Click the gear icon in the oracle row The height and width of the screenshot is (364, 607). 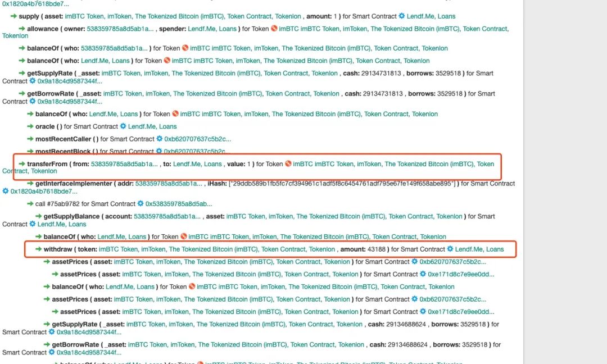[123, 126]
